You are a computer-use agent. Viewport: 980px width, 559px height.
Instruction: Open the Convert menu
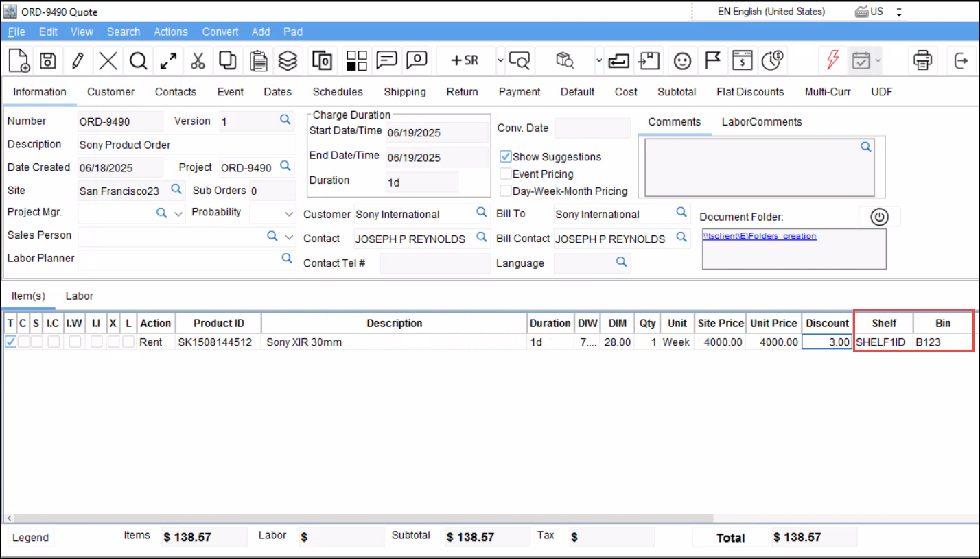click(220, 32)
